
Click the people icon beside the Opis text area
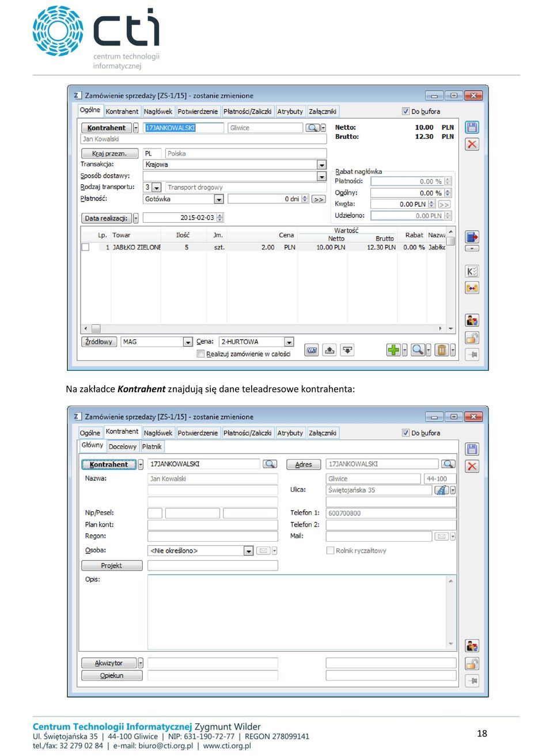click(x=472, y=646)
